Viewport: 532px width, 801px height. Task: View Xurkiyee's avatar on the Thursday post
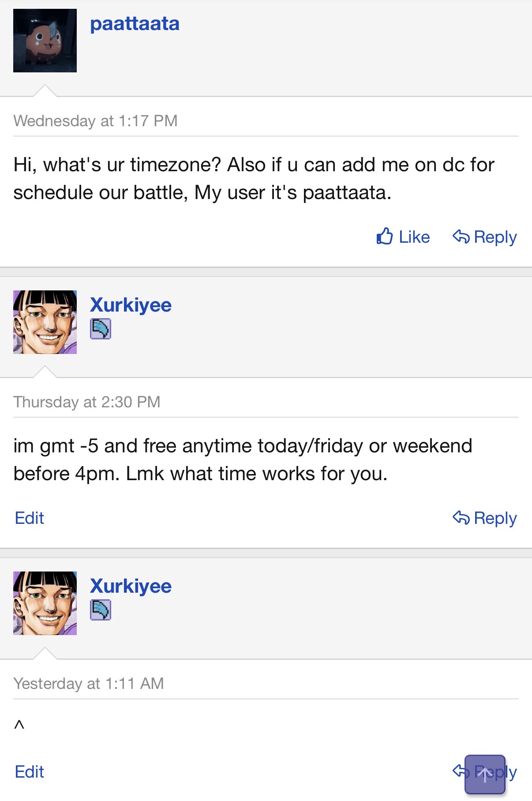[x=45, y=322]
